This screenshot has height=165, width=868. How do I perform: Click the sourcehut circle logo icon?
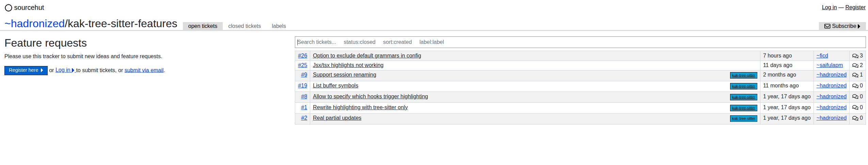8,8
